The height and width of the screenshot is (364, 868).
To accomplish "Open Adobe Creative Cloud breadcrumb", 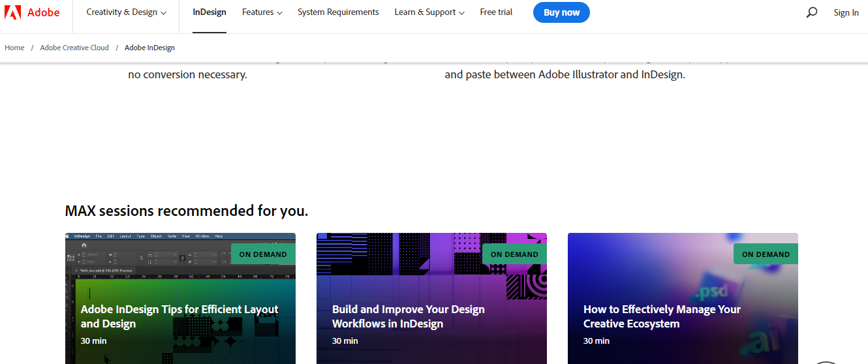I will click(x=74, y=48).
